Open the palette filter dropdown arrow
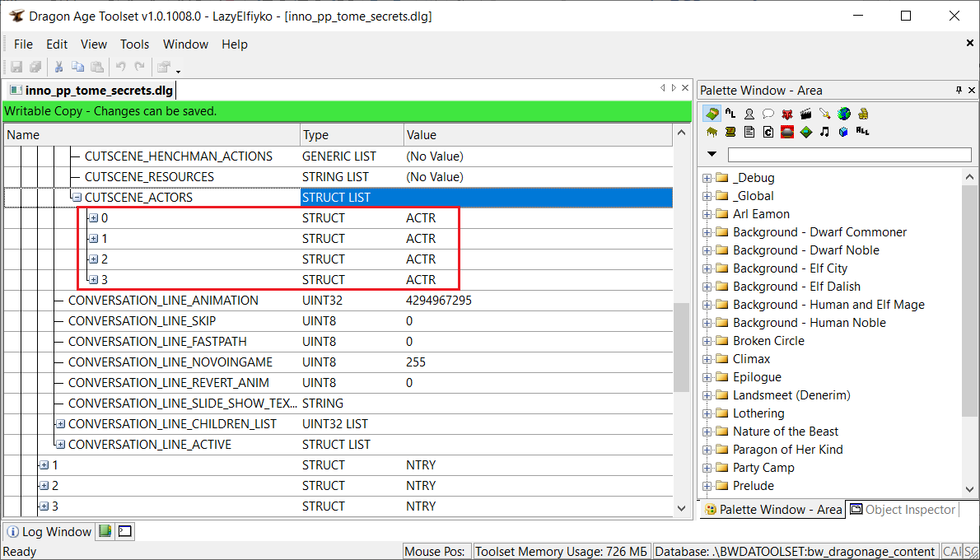The height and width of the screenshot is (560, 980). (x=712, y=155)
